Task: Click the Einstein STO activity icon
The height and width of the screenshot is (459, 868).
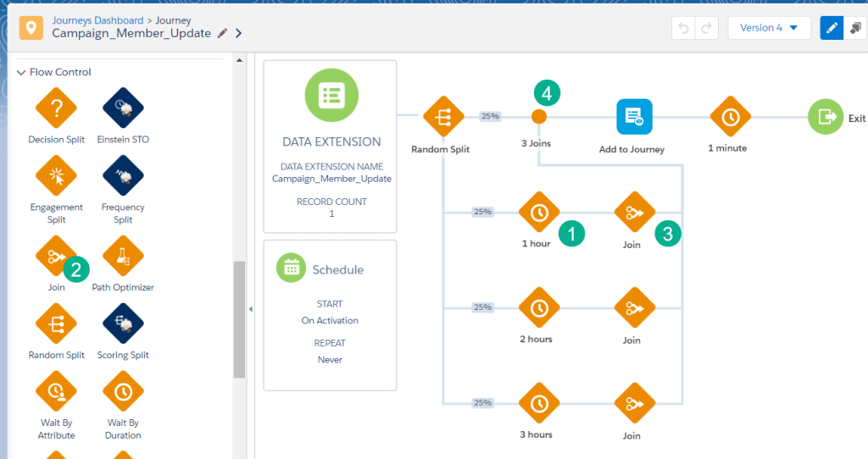Action: click(x=123, y=108)
